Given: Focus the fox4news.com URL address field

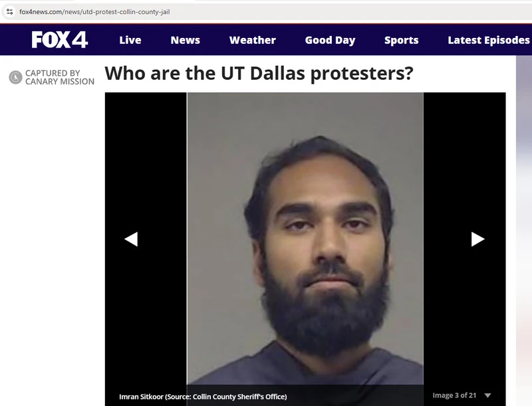Looking at the screenshot, I should click(94, 12).
